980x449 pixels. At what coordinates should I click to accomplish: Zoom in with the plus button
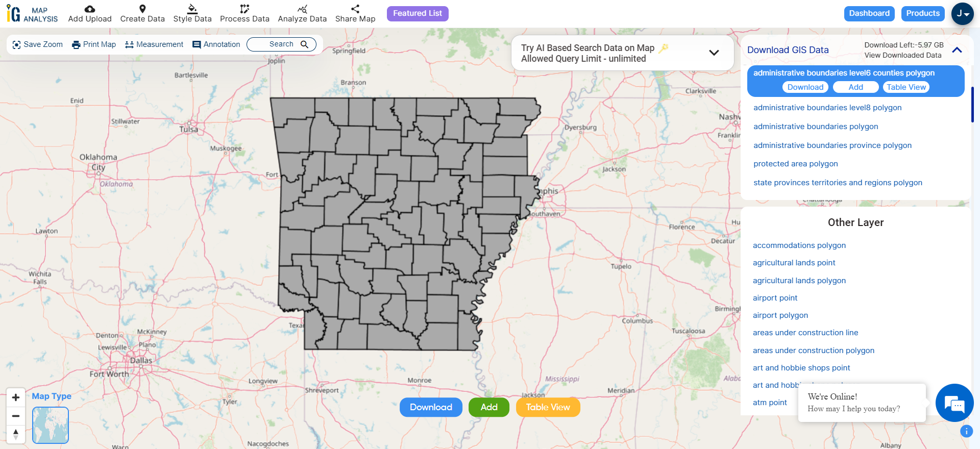(16, 397)
